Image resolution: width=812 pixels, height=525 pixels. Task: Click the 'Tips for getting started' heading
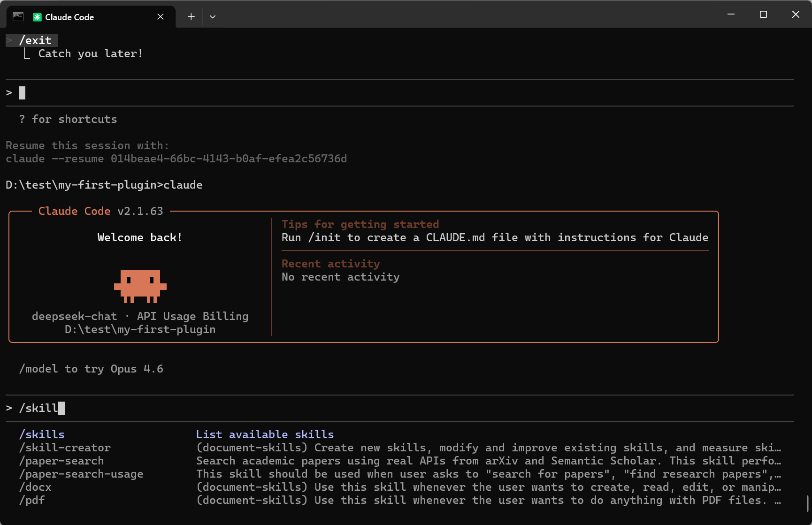point(360,224)
